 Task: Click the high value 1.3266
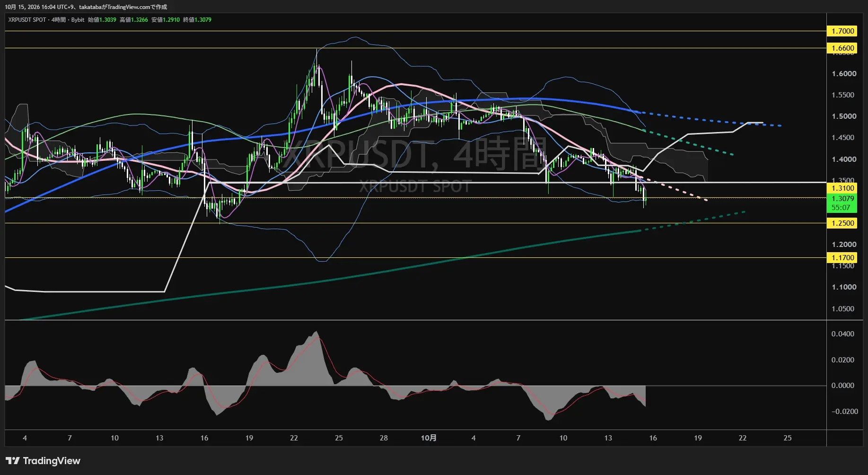tap(140, 20)
